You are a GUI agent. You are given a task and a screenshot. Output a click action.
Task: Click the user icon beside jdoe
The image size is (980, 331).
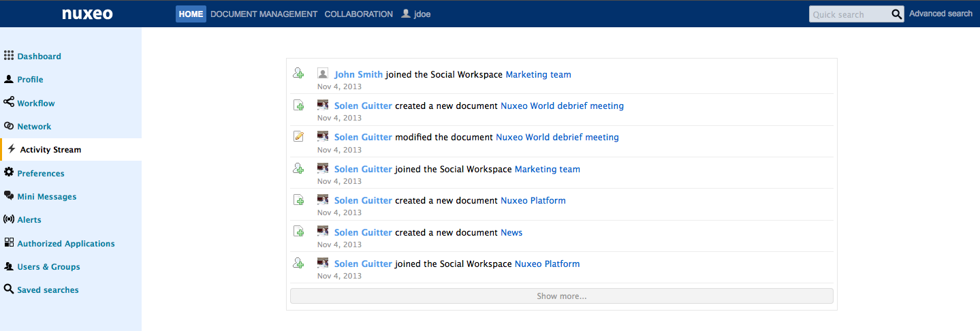pos(406,14)
